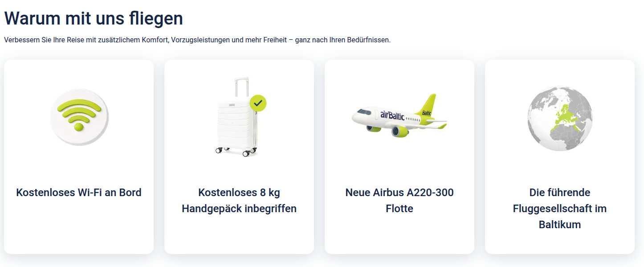The image size is (644, 267).
Task: Click the "Warum mit uns fliegen" heading
Action: coord(94,19)
